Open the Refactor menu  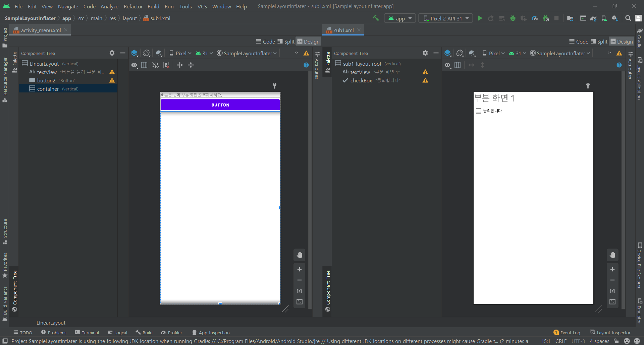133,6
